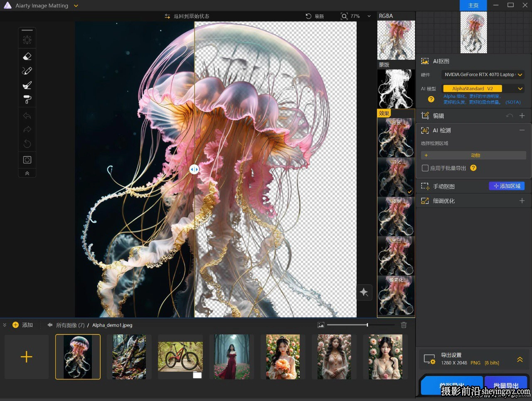This screenshot has height=401, width=532.
Task: Click the 编辑 section undo arrow
Action: [510, 116]
